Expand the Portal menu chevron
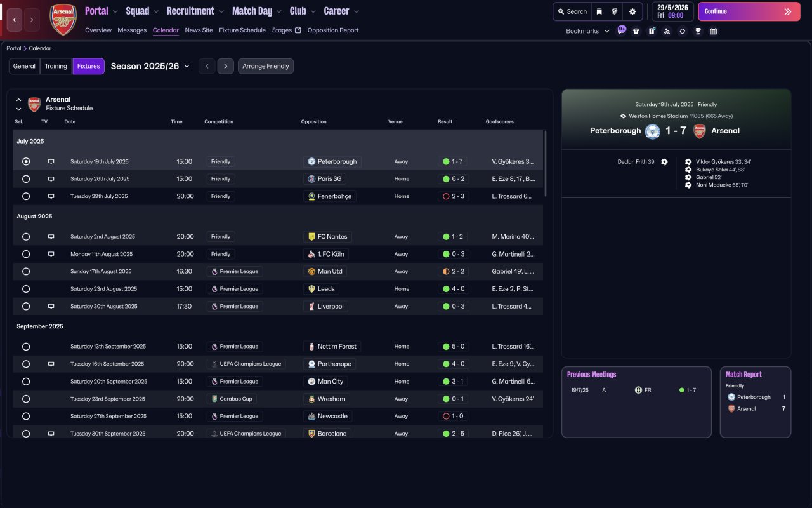The image size is (812, 508). [x=115, y=11]
